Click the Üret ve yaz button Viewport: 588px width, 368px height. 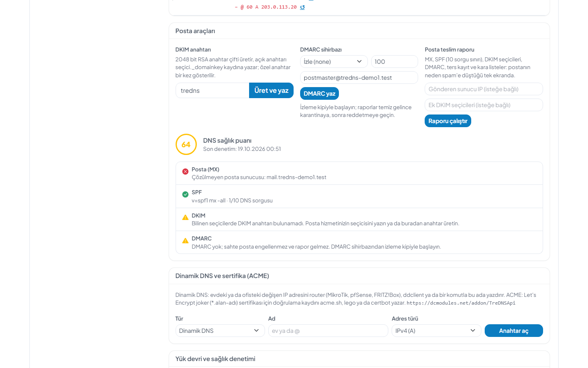pyautogui.click(x=271, y=90)
